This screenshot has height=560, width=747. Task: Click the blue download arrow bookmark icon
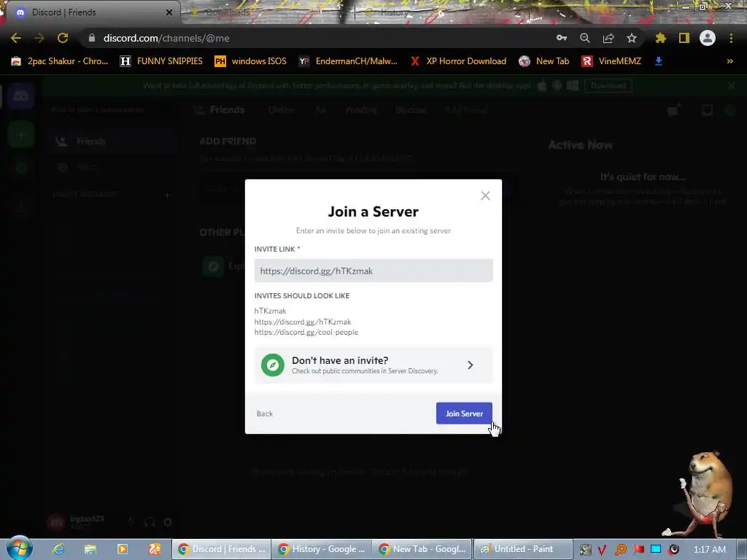(659, 61)
